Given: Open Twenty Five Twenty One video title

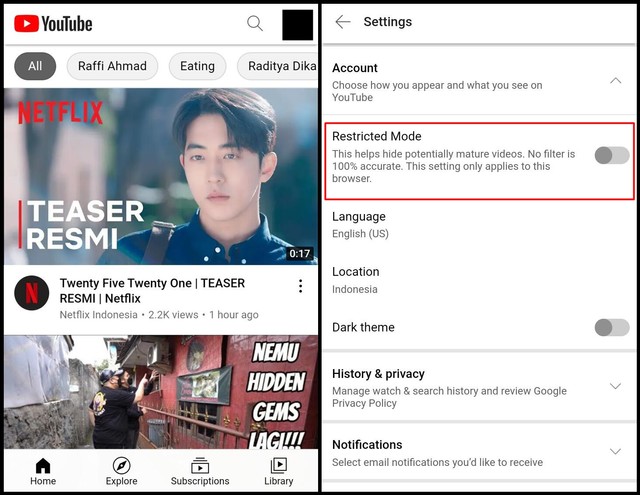Looking at the screenshot, I should (152, 291).
